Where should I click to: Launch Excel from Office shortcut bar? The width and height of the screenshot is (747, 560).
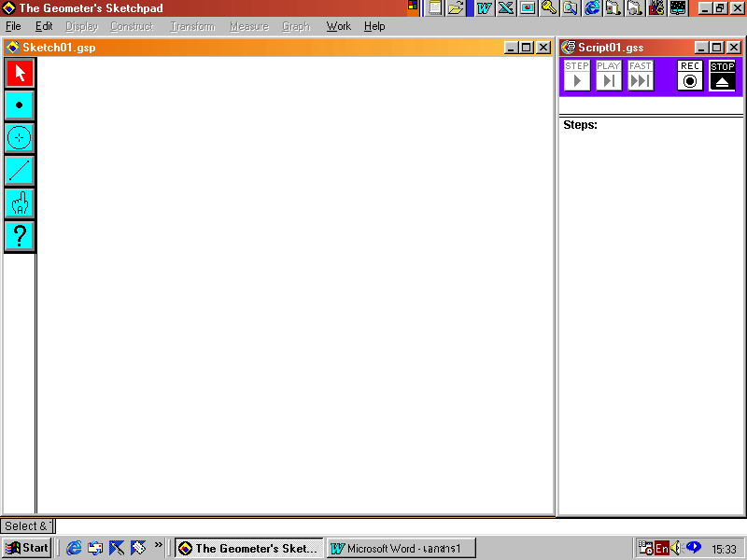pyautogui.click(x=506, y=8)
